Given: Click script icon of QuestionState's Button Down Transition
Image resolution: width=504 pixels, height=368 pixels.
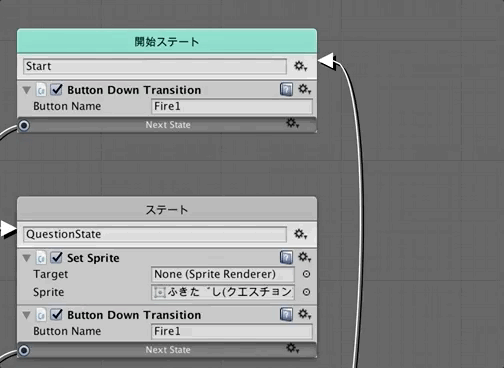Looking at the screenshot, I should pos(41,315).
